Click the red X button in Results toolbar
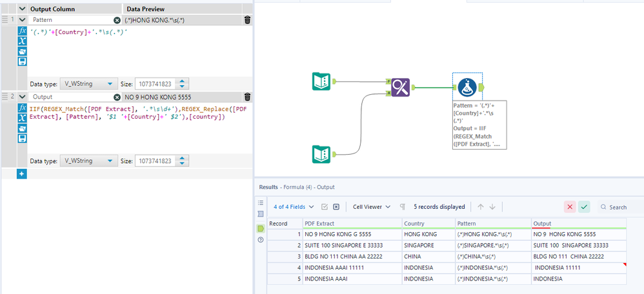The width and height of the screenshot is (644, 294). click(x=570, y=207)
